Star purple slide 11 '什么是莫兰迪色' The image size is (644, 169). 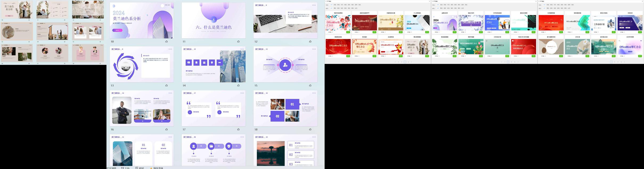click(x=238, y=42)
